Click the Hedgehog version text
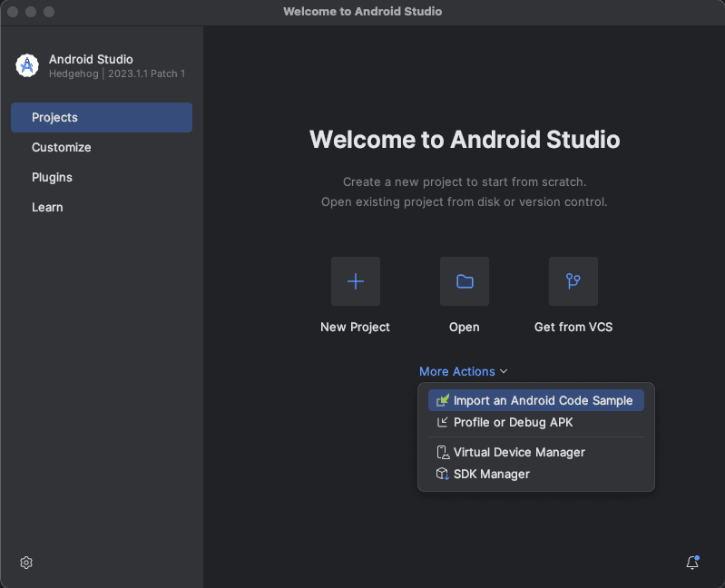 [117, 73]
